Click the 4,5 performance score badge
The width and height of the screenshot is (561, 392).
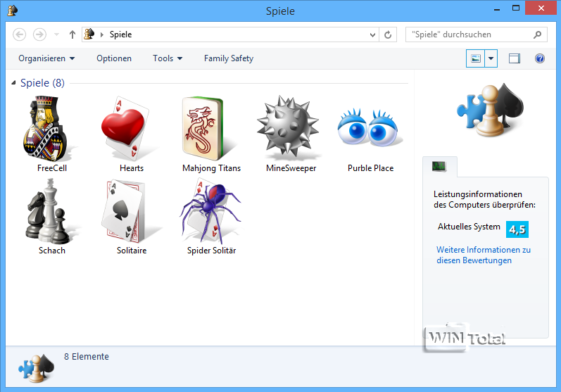point(517,229)
